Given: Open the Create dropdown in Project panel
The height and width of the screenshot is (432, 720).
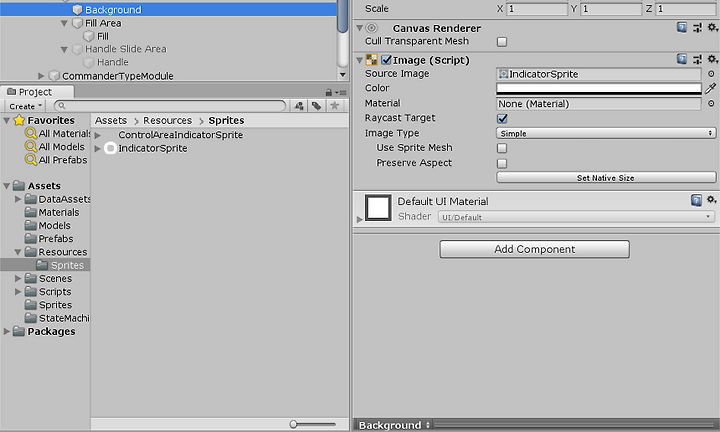Looking at the screenshot, I should (x=25, y=106).
